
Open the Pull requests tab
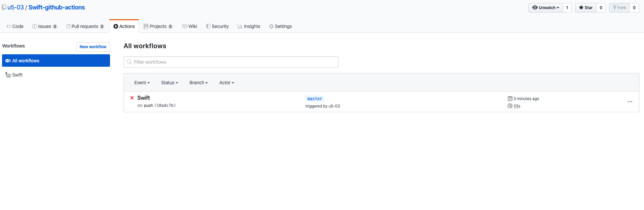coord(85,26)
